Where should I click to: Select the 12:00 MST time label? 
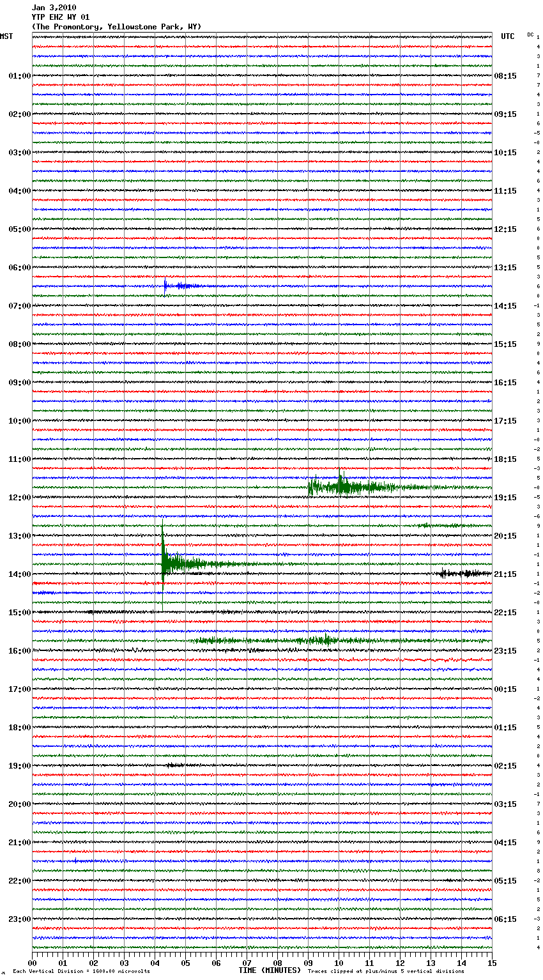tap(20, 498)
